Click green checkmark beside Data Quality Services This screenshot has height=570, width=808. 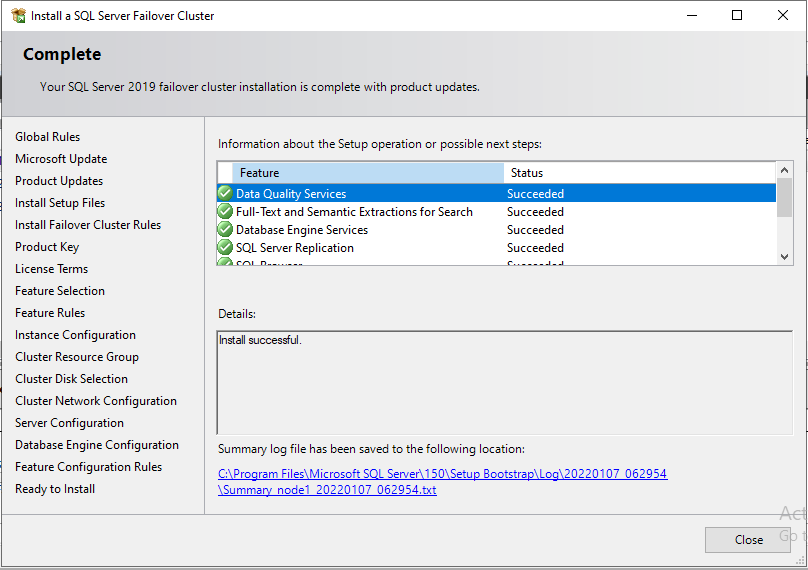[225, 193]
